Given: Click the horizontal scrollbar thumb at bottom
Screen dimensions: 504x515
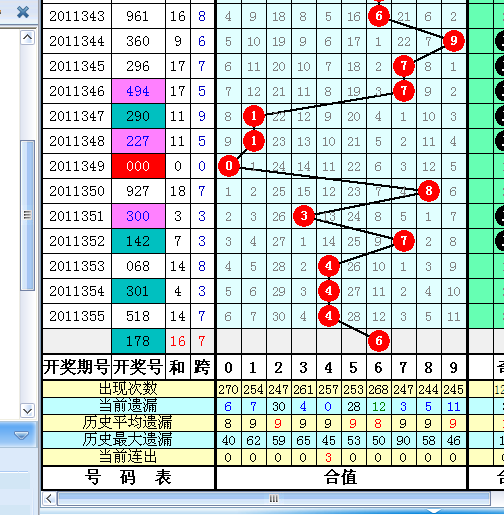Looking at the screenshot, I should coord(274,499).
